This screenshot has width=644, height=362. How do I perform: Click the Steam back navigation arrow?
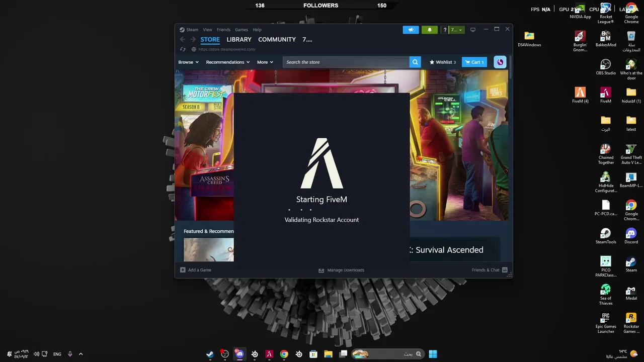183,39
